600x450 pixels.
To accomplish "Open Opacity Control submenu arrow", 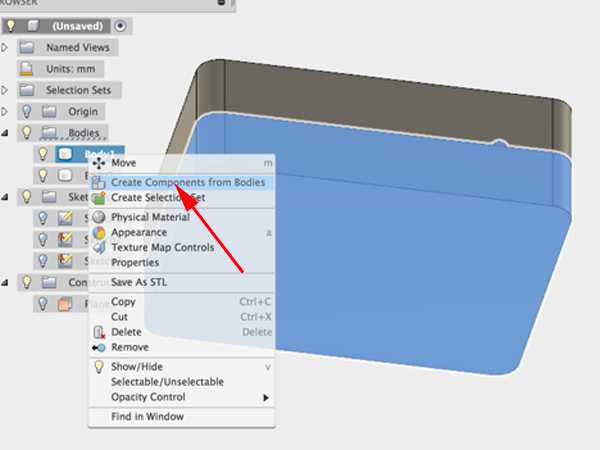I will 266,398.
